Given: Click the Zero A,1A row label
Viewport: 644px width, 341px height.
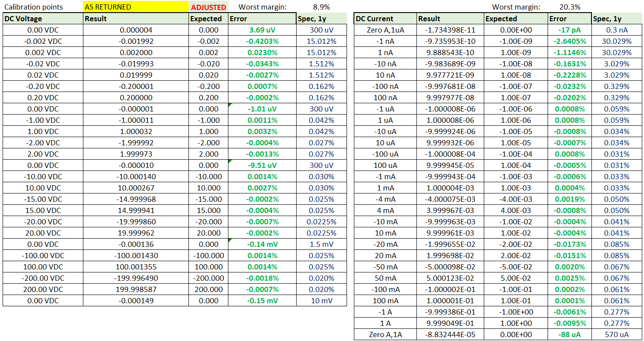Looking at the screenshot, I should point(385,334).
